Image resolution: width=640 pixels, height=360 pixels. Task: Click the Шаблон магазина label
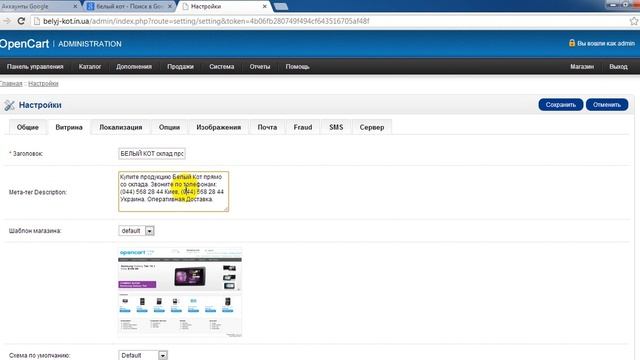coord(35,231)
